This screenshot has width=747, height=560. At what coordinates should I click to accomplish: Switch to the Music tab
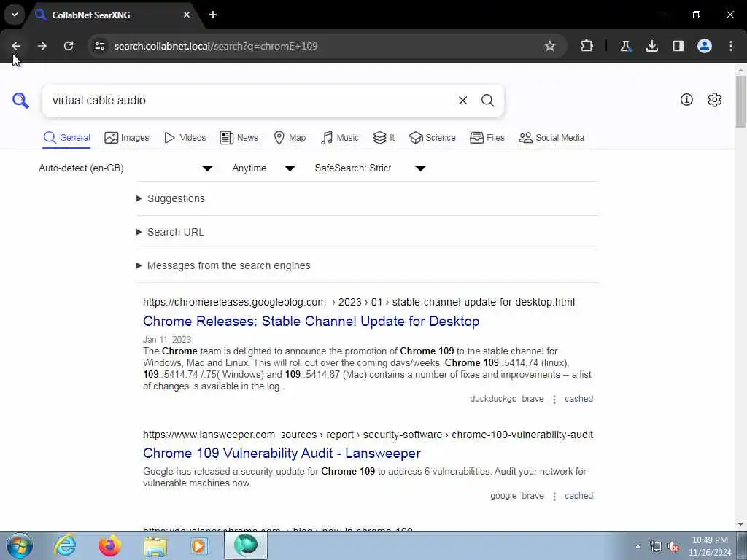click(x=340, y=138)
